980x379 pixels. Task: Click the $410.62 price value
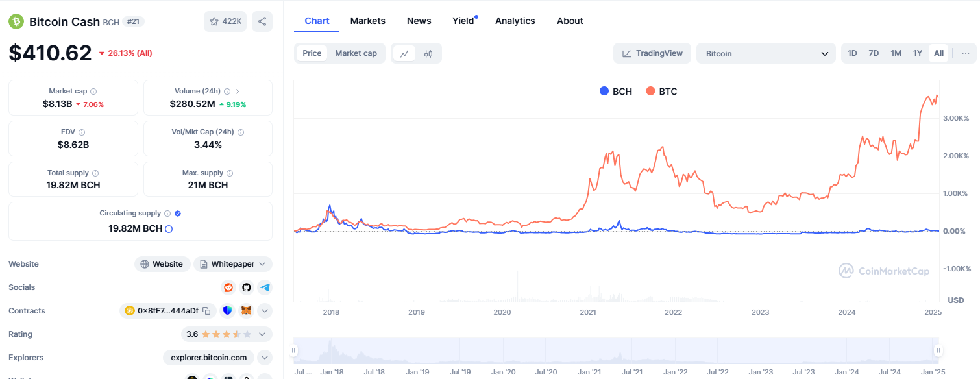click(x=50, y=53)
